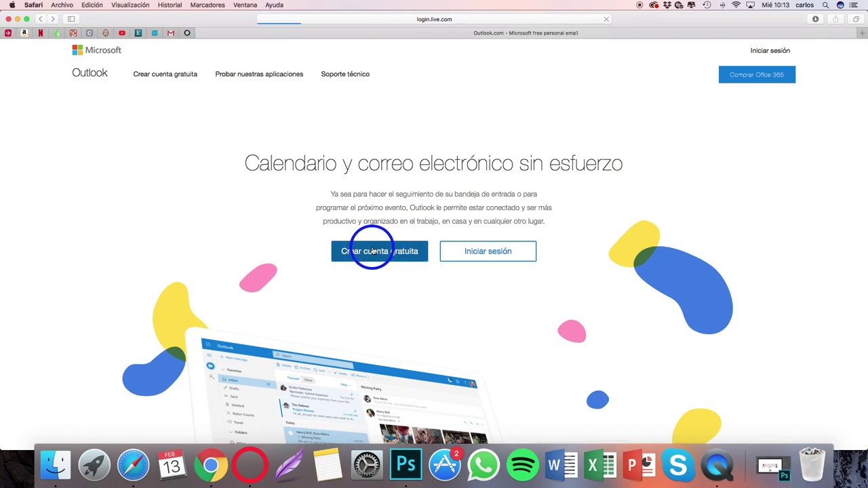Open the Marcadores menu
The width and height of the screenshot is (868, 488).
pyautogui.click(x=208, y=5)
